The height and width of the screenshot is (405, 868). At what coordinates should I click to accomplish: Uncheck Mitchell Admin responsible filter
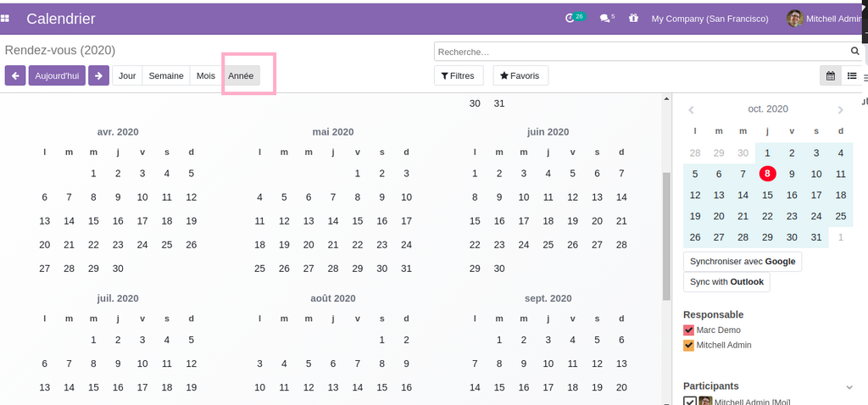tap(689, 346)
